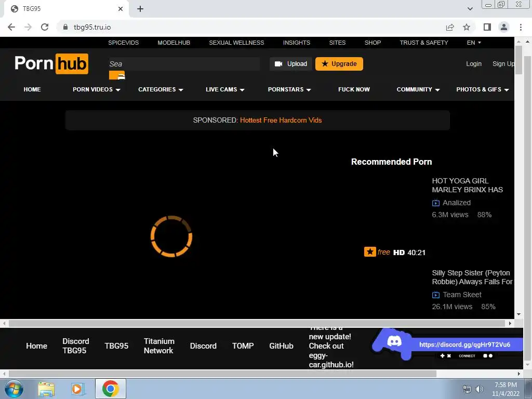This screenshot has height=399, width=532.
Task: Click the embedded page's horizontal scrollbar track
Action: (257, 323)
